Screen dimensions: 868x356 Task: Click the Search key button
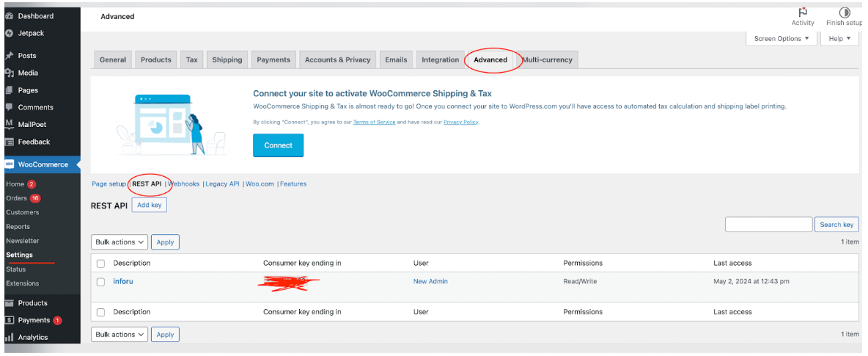pyautogui.click(x=836, y=225)
